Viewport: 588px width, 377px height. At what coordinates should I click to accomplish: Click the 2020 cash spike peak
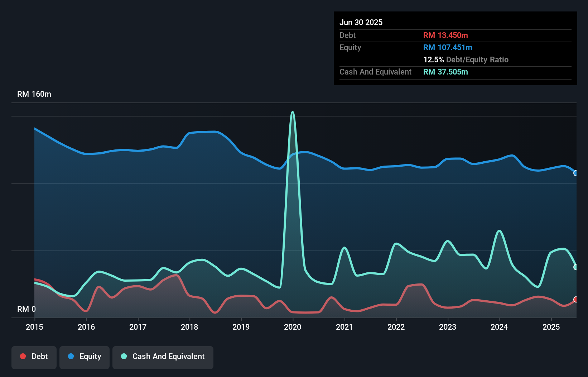pos(292,113)
